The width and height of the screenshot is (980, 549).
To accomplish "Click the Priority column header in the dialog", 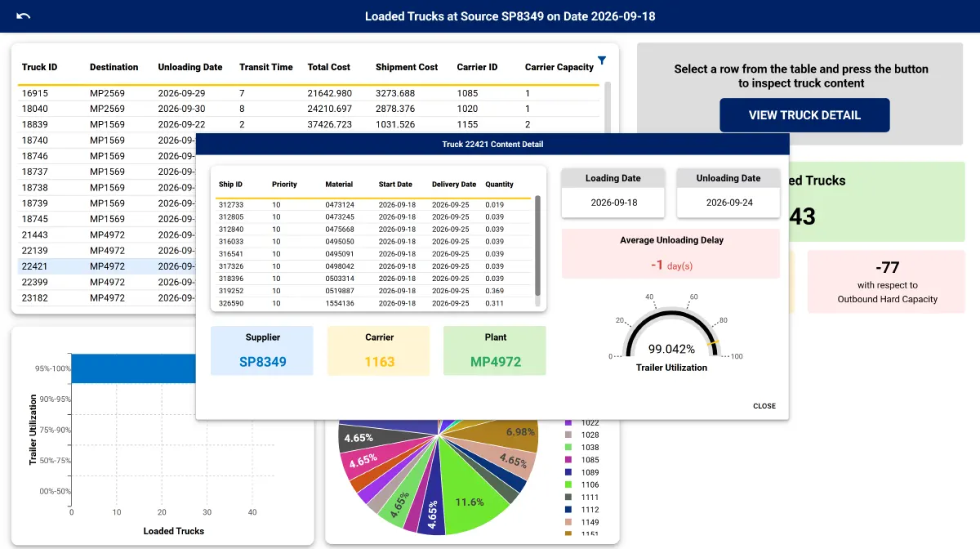I will (x=285, y=185).
